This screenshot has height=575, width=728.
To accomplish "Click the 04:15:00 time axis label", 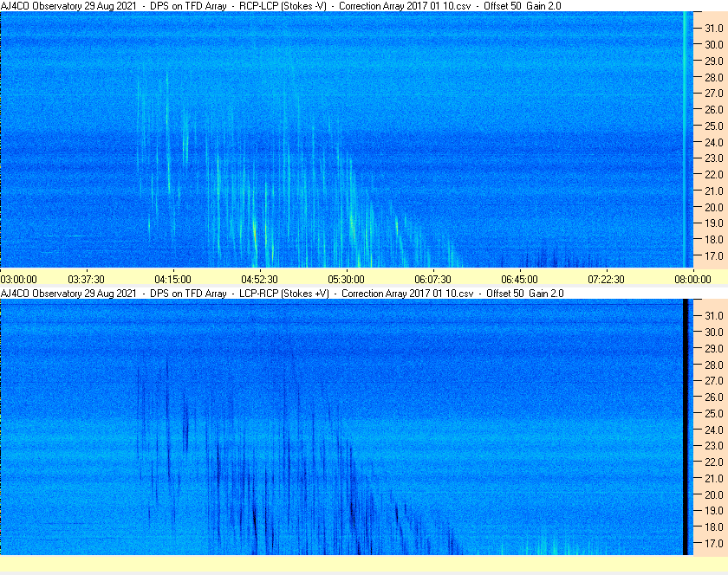I will [172, 280].
